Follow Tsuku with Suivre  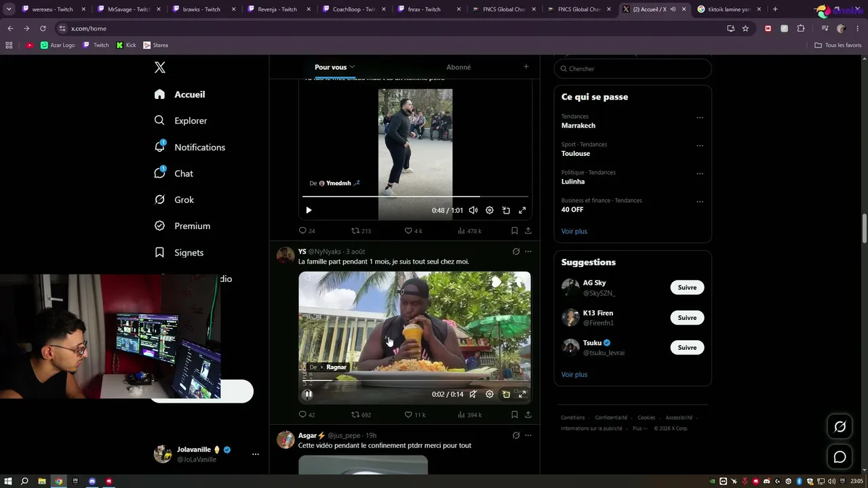(x=687, y=347)
